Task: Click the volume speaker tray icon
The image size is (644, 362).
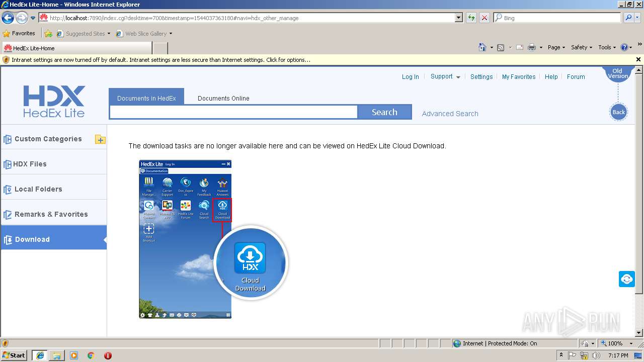Action: point(597,355)
